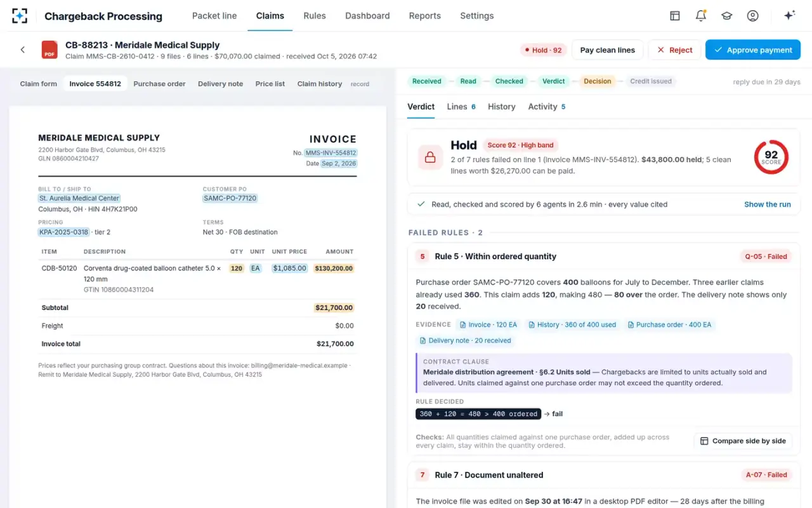Click the Show the run link
Screen dimensions: 812x508
(768, 204)
